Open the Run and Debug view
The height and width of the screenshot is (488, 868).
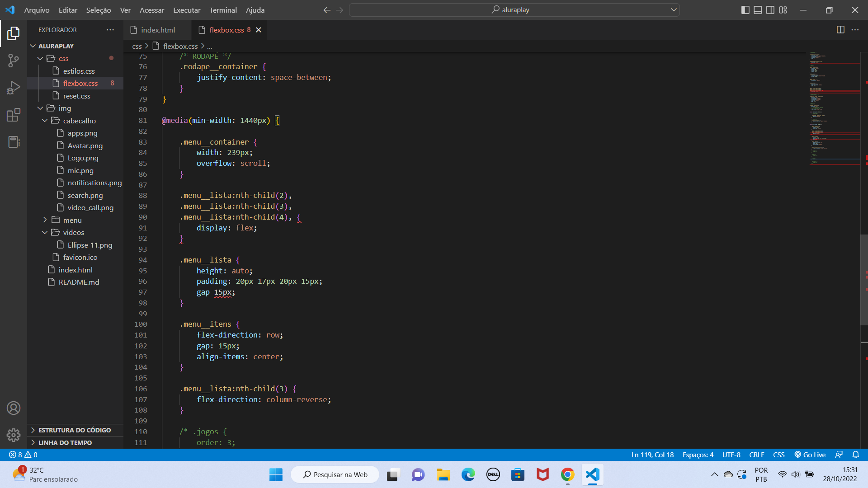[14, 88]
